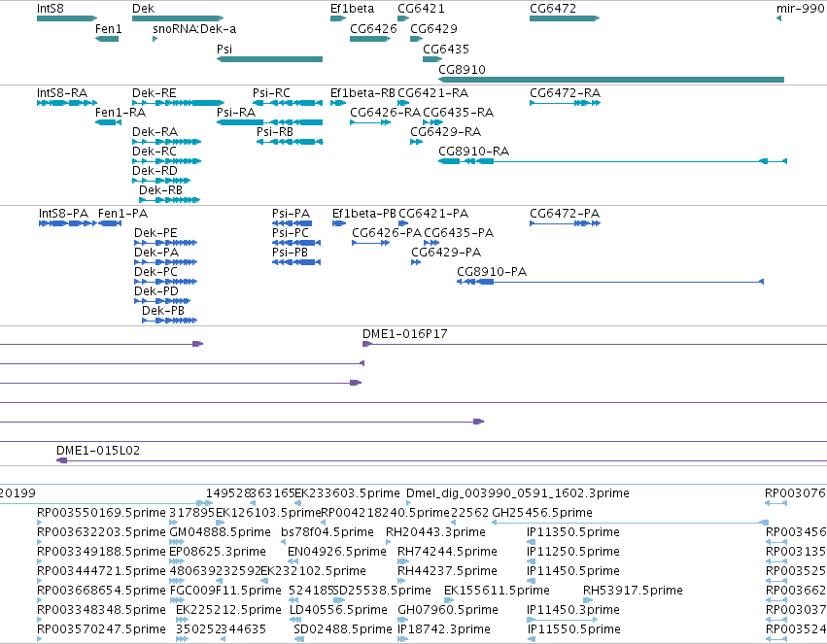Click the CG6421 gene glyph
This screenshot has height=644, width=827.
pos(403,18)
